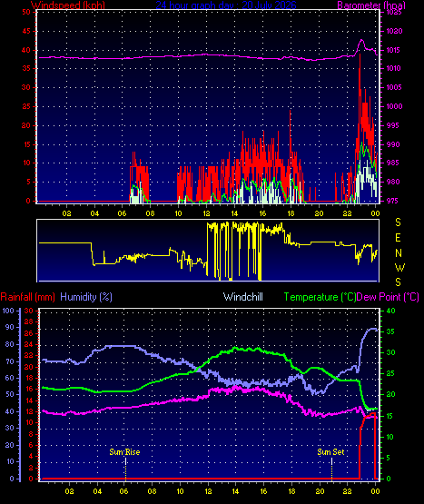Viewport: 424px width, 504px height.
Task: Click the Windspeed (kph) axis title
Action: (68, 5)
